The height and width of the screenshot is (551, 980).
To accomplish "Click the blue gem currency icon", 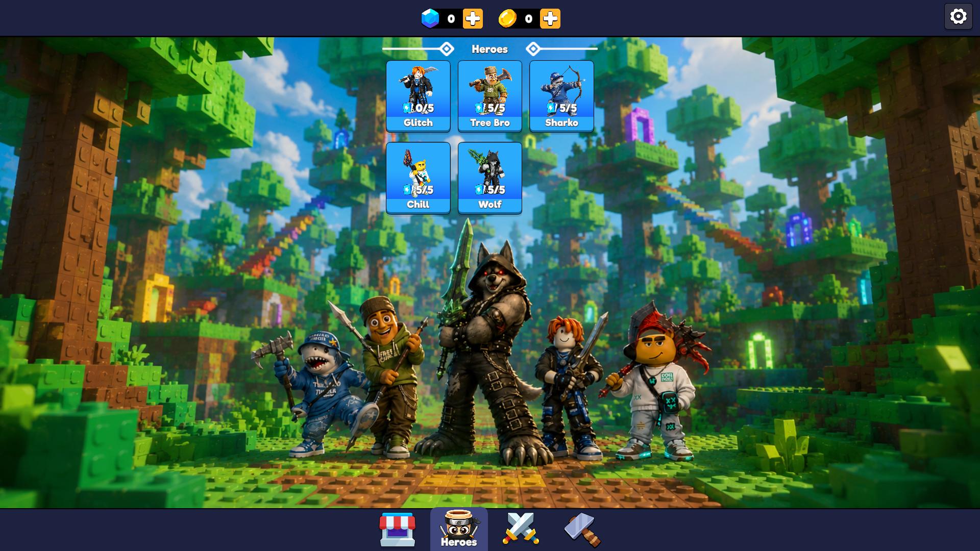I will tap(430, 19).
